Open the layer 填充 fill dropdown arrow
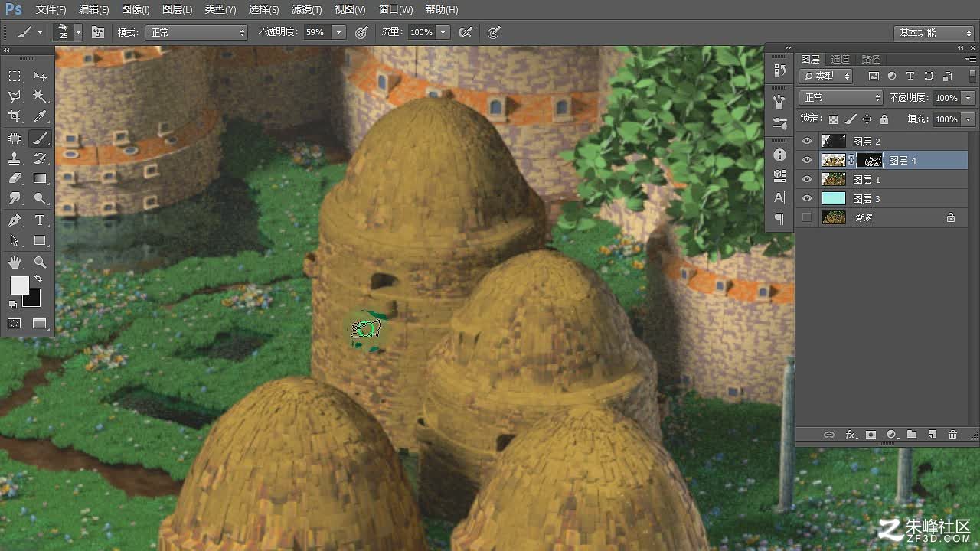This screenshot has height=551, width=980. (x=969, y=119)
